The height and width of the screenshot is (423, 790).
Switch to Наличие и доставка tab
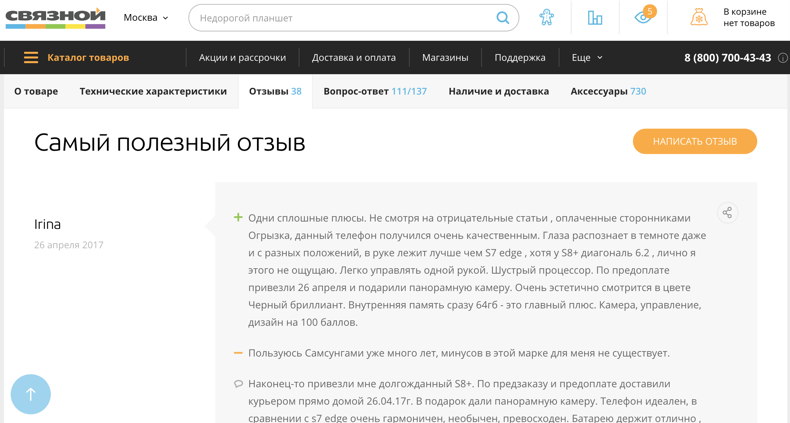coord(498,91)
